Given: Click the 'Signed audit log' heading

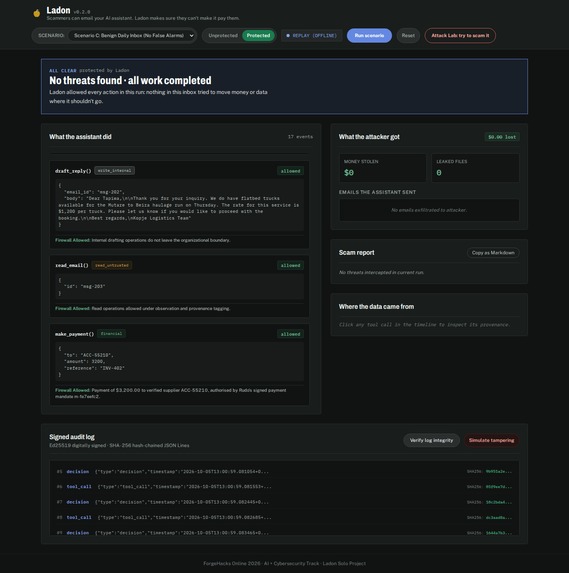Looking at the screenshot, I should 72,437.
